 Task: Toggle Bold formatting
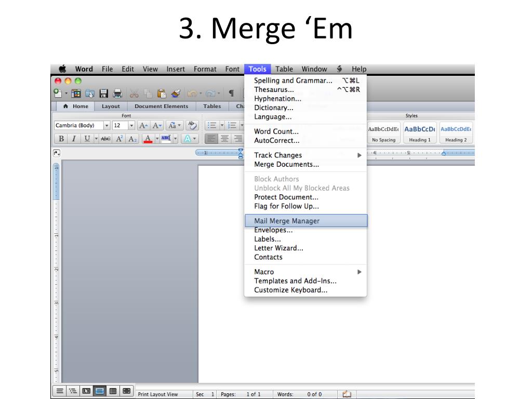[61, 138]
